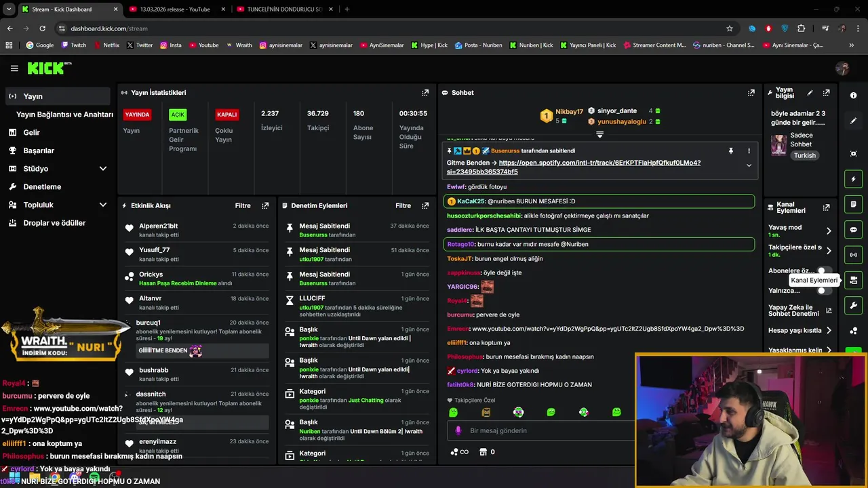Collapse the chat leaderboard arrow

[x=599, y=135]
